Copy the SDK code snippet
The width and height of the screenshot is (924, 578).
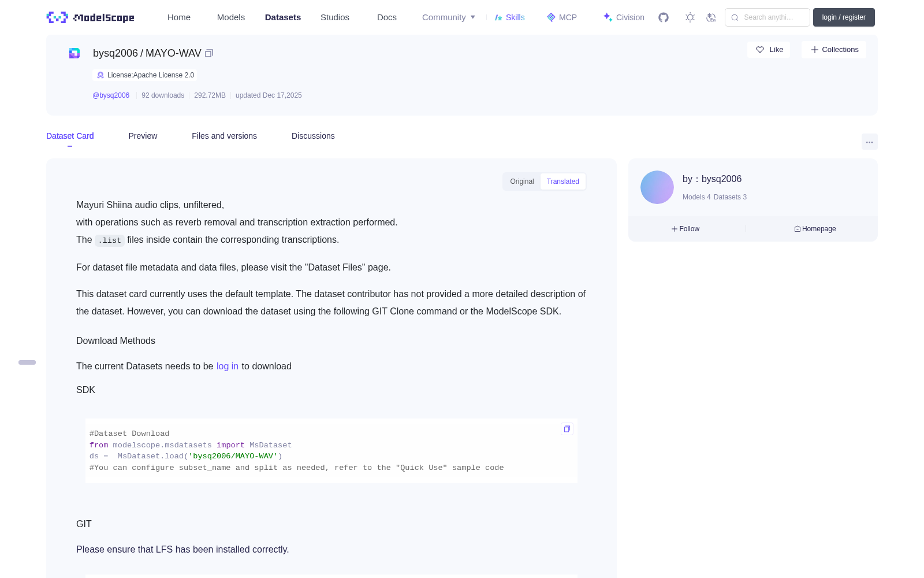point(567,429)
